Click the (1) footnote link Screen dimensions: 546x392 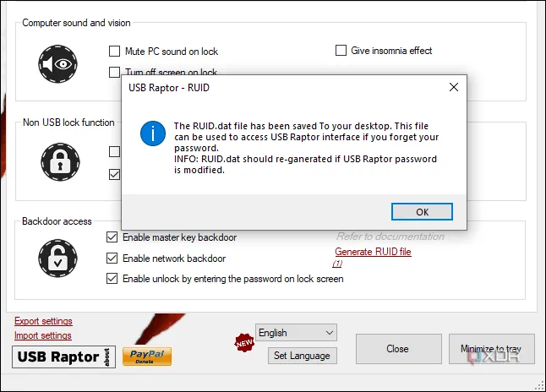[x=337, y=264]
